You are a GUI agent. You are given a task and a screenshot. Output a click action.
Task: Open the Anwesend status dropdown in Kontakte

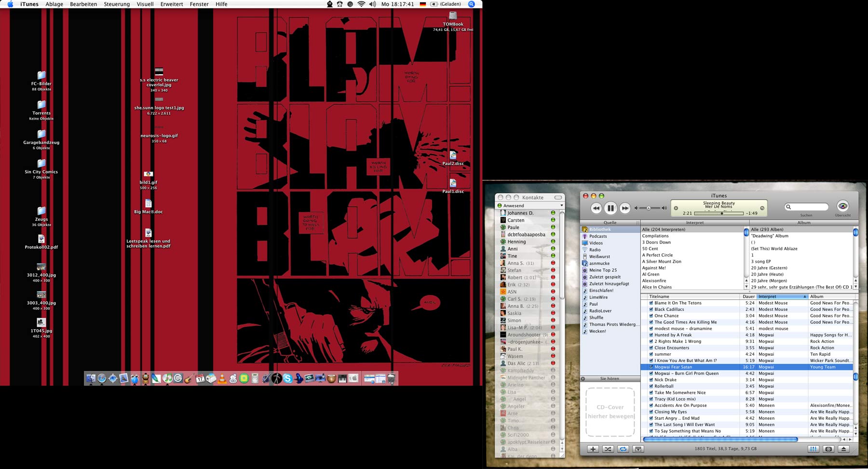coord(530,205)
